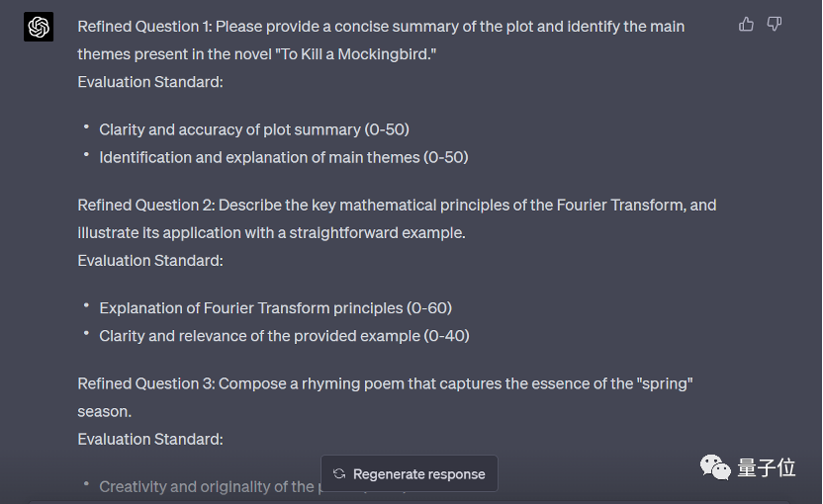Click the Regenerate response button label
Viewport: 823px width, 504px height.
pyautogui.click(x=418, y=474)
